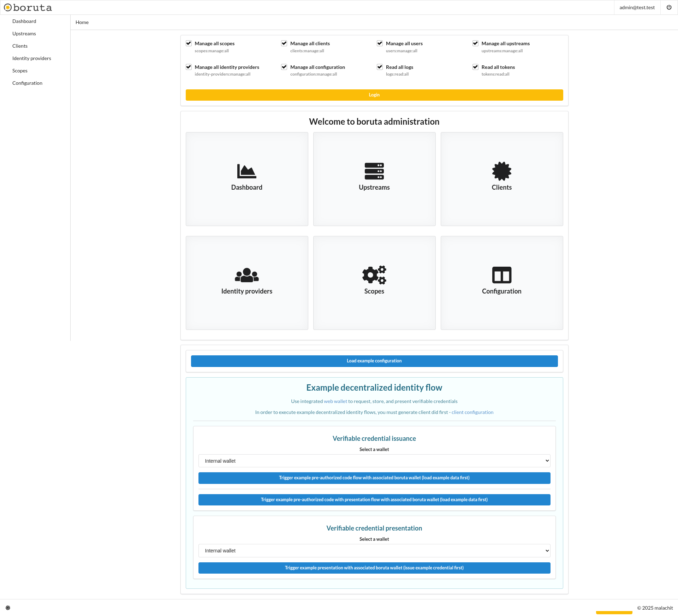Viewport: 678px width, 616px height.
Task: Open the presentation wallet select dropdown
Action: 374,551
